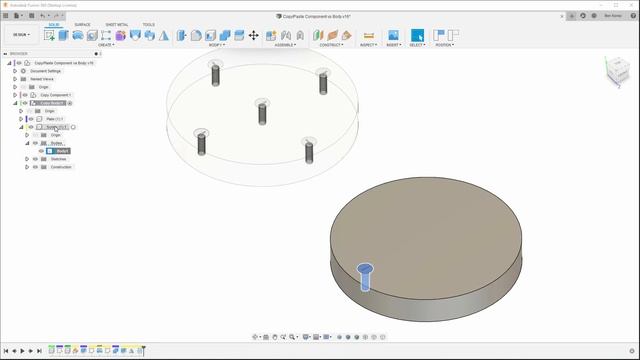Expand the Sketches folder
The image size is (640, 360).
pos(27,159)
